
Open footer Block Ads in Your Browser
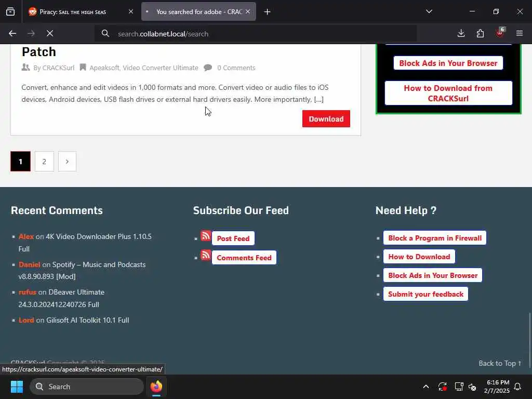(433, 275)
